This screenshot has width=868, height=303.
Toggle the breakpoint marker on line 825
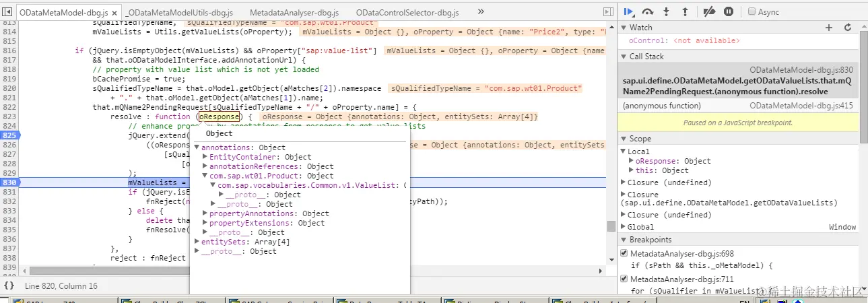tap(9, 135)
